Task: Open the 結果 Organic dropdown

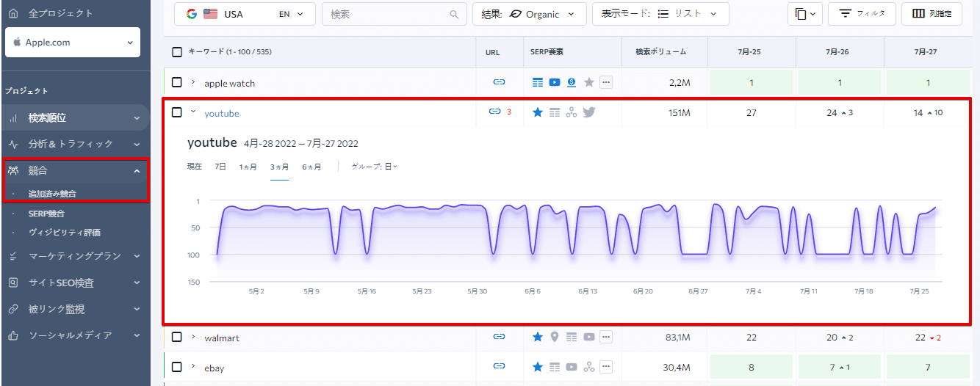Action: tap(529, 14)
